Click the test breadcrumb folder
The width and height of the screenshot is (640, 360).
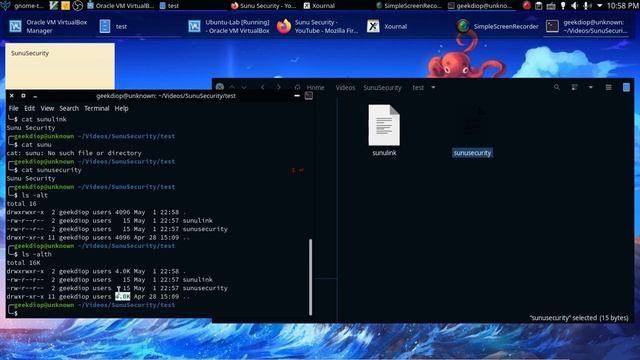(x=418, y=87)
